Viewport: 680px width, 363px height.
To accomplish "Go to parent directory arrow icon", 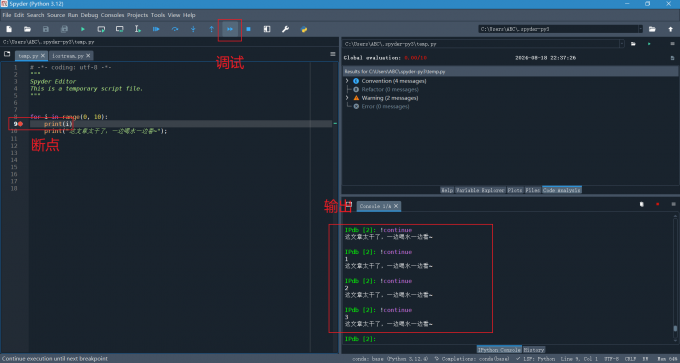I will [670, 29].
